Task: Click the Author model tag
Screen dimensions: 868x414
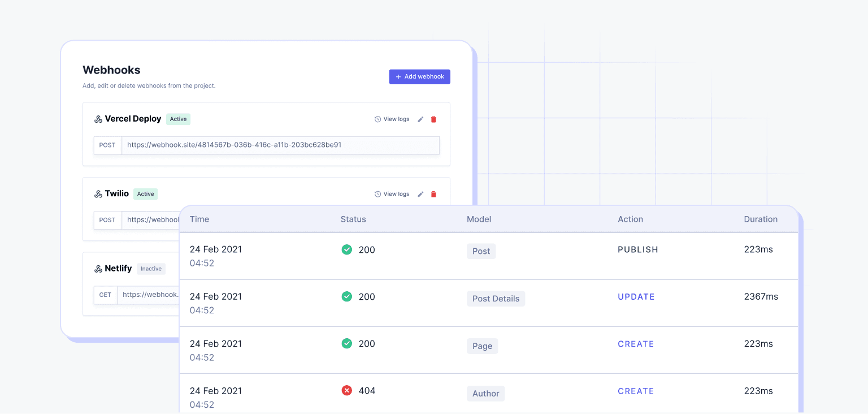Action: pos(485,394)
